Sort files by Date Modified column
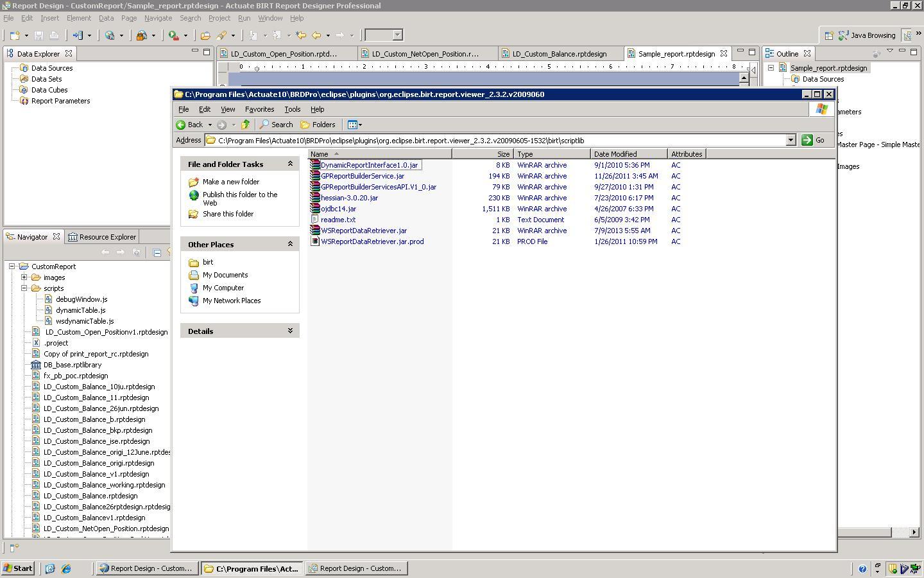The width and height of the screenshot is (924, 578). [x=629, y=154]
